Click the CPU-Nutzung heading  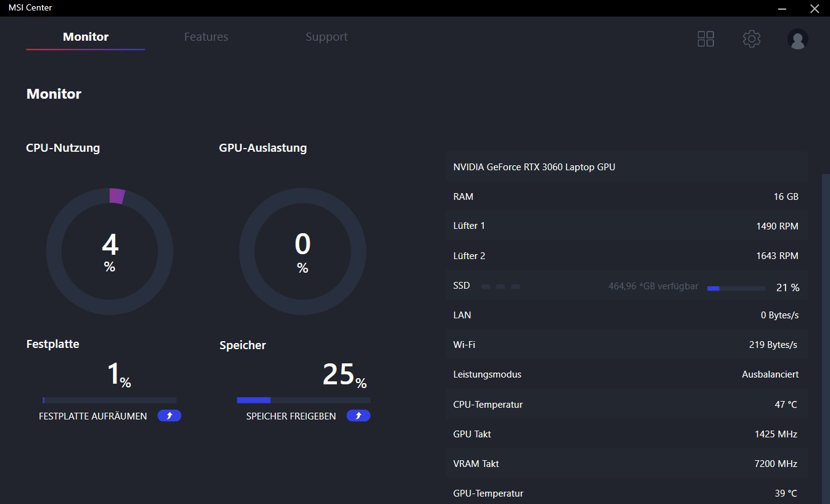[63, 148]
